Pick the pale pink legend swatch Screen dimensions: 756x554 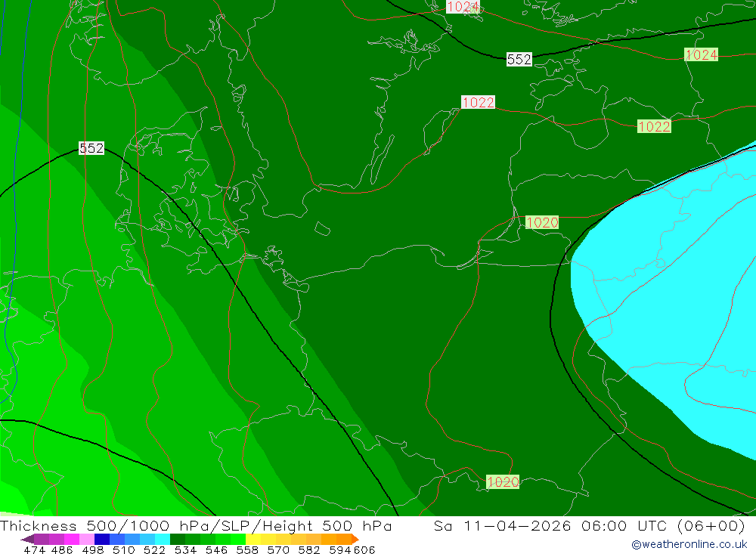point(87,539)
